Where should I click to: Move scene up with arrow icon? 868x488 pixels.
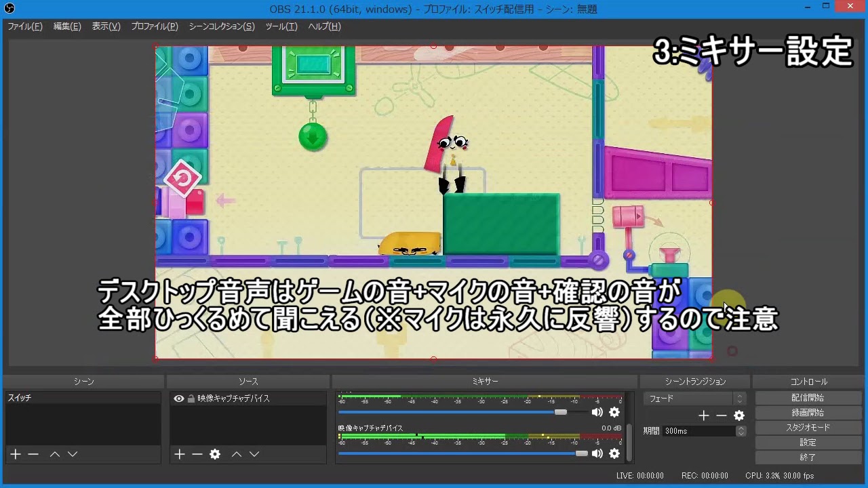[x=55, y=454]
